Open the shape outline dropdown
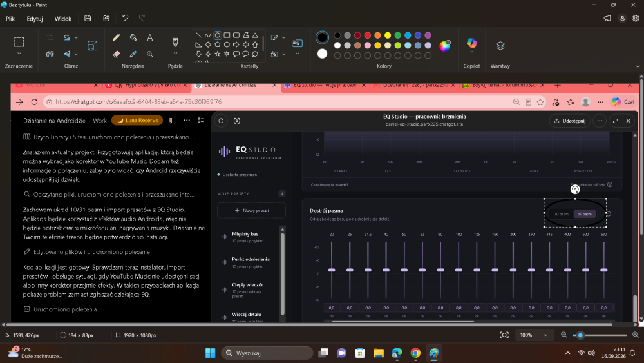The height and width of the screenshot is (363, 644). [x=283, y=37]
